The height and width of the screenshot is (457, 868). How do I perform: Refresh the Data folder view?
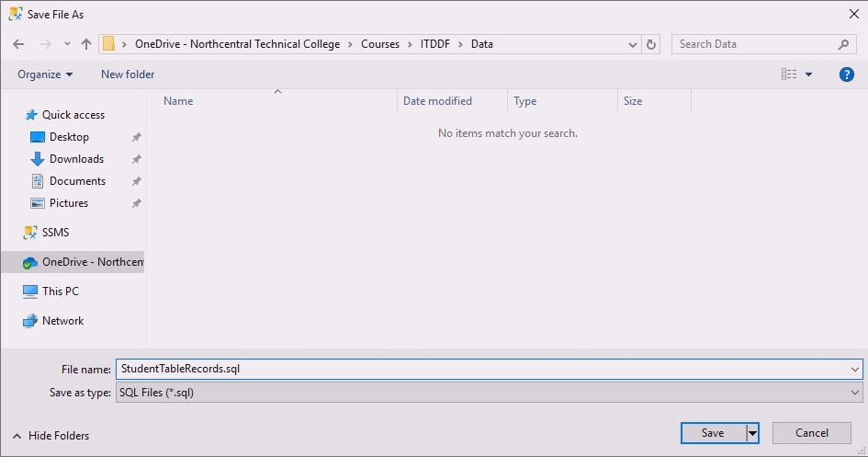(651, 44)
